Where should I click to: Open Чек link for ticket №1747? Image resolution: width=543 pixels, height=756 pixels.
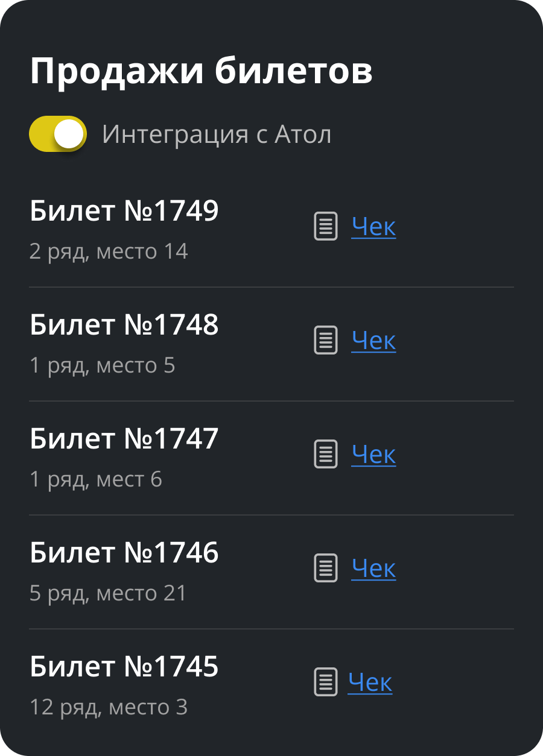tap(373, 455)
